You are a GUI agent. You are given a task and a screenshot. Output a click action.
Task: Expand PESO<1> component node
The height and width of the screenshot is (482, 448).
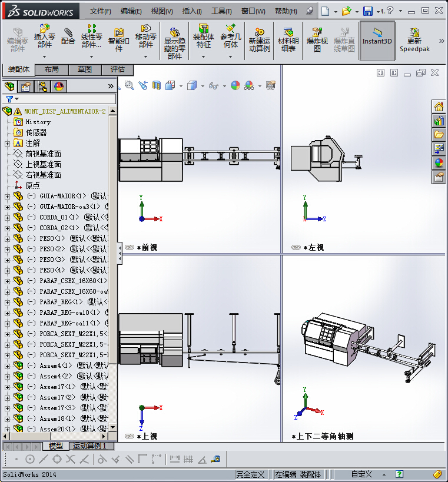(7, 239)
